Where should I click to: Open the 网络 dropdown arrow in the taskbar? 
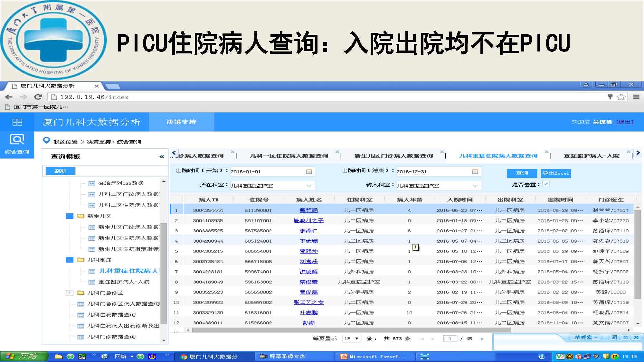132,356
